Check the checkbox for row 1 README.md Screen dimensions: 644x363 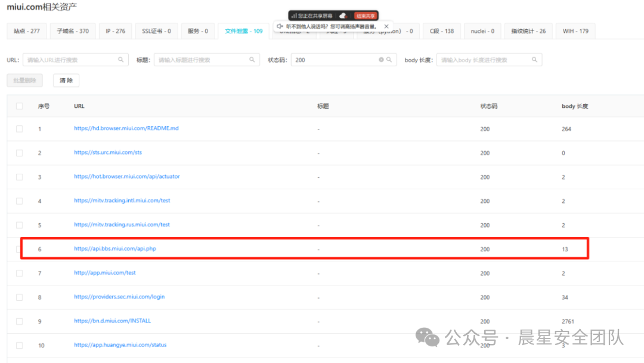pos(19,129)
